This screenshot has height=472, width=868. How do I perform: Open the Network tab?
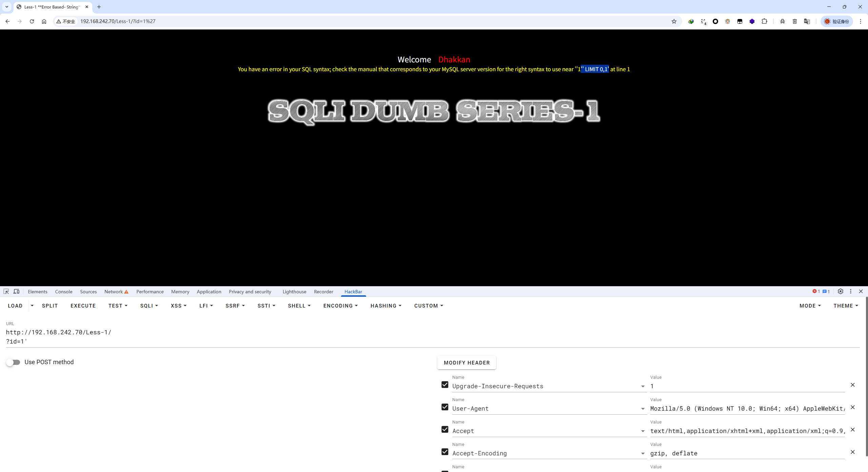pyautogui.click(x=116, y=292)
